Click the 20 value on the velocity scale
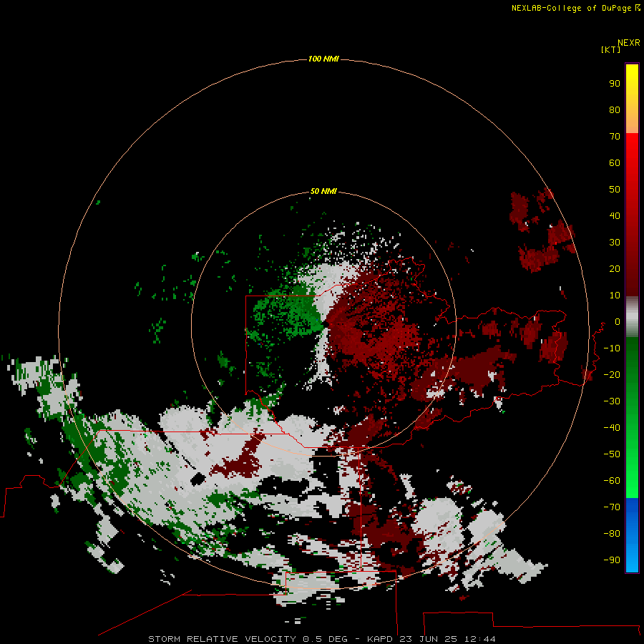644x644 pixels. [x=615, y=269]
